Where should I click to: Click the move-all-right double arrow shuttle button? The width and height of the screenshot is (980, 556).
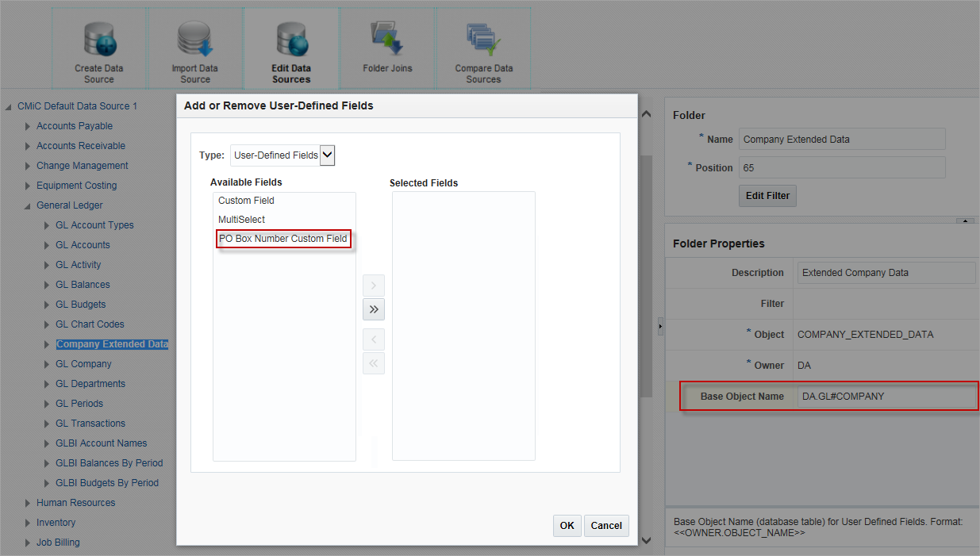(x=373, y=309)
